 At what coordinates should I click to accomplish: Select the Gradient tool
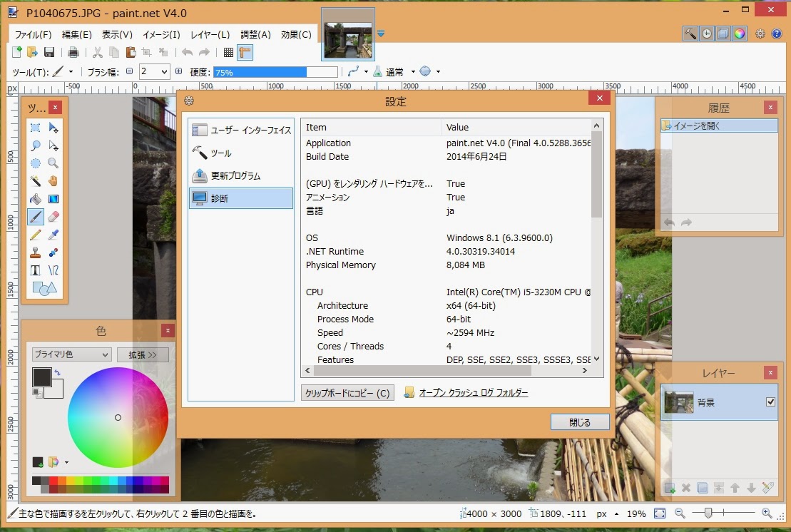tap(53, 199)
